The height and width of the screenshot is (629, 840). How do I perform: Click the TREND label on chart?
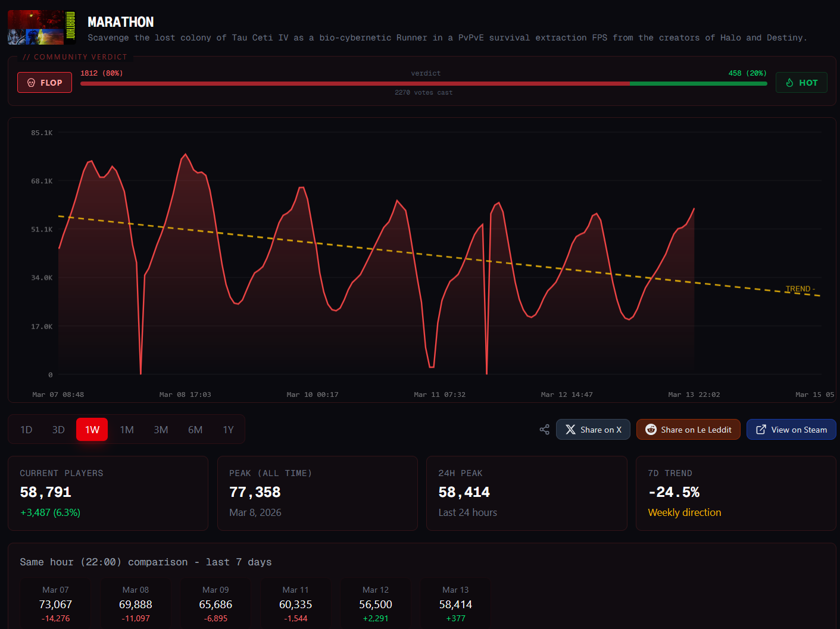(800, 289)
